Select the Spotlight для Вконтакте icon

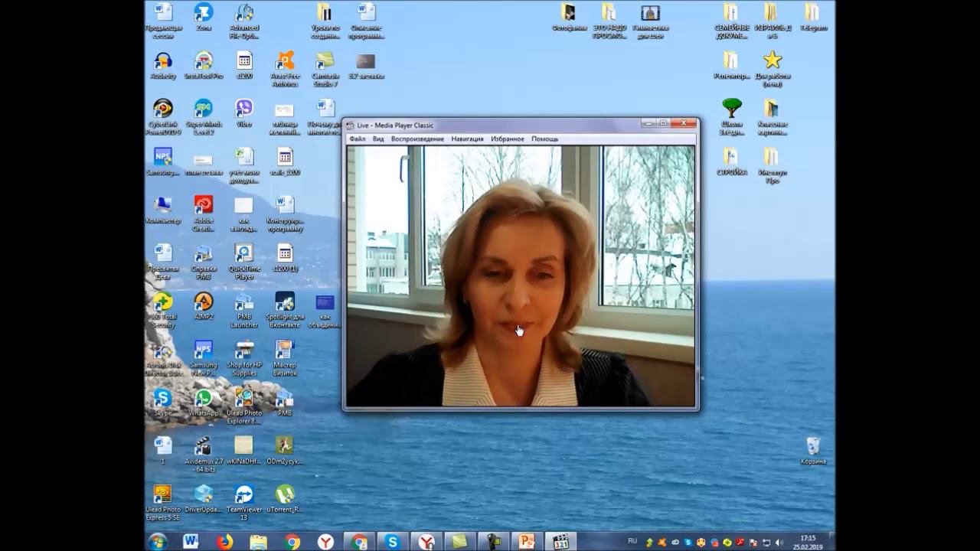point(285,310)
